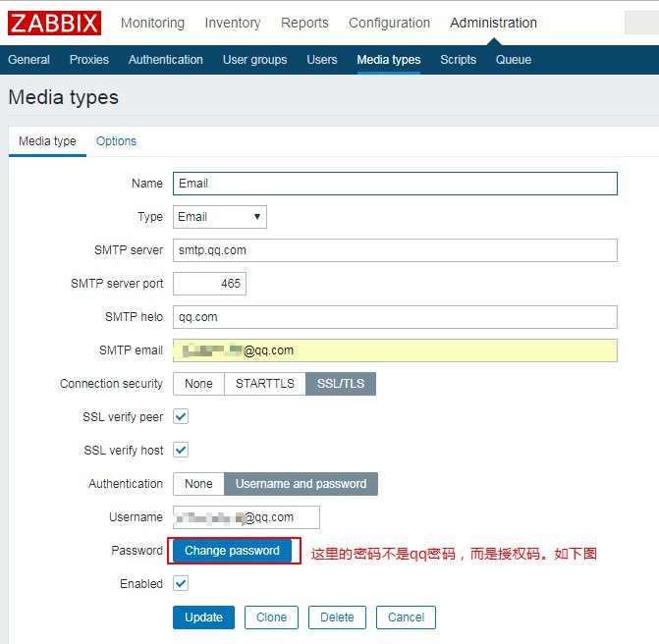This screenshot has height=644, width=659.
Task: Open the Users submenu
Action: click(322, 60)
